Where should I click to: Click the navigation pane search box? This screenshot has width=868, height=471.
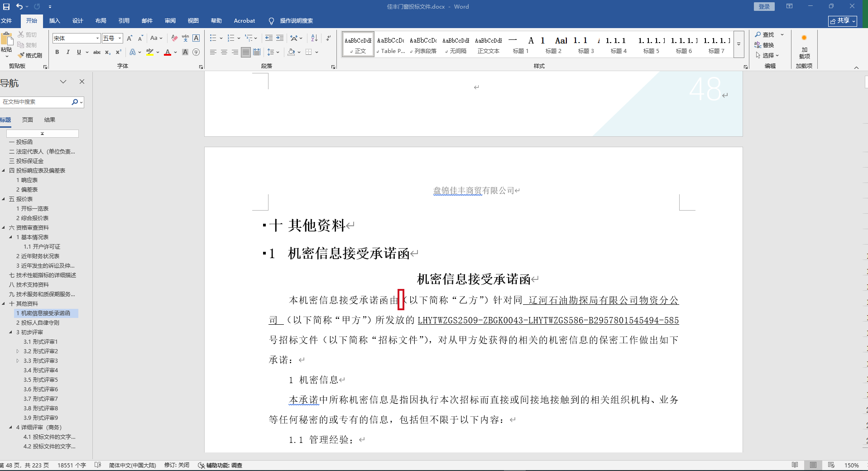35,102
